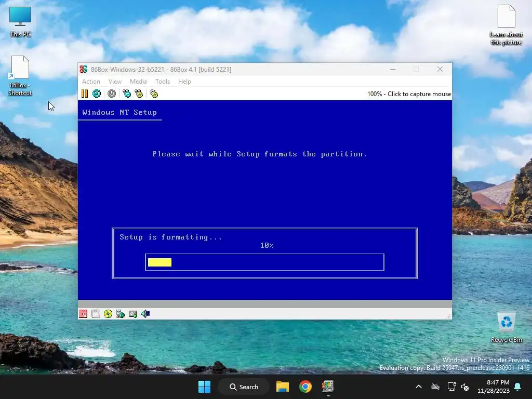532x399 pixels.
Task: Click the red floppy drive status icon
Action: click(83, 314)
